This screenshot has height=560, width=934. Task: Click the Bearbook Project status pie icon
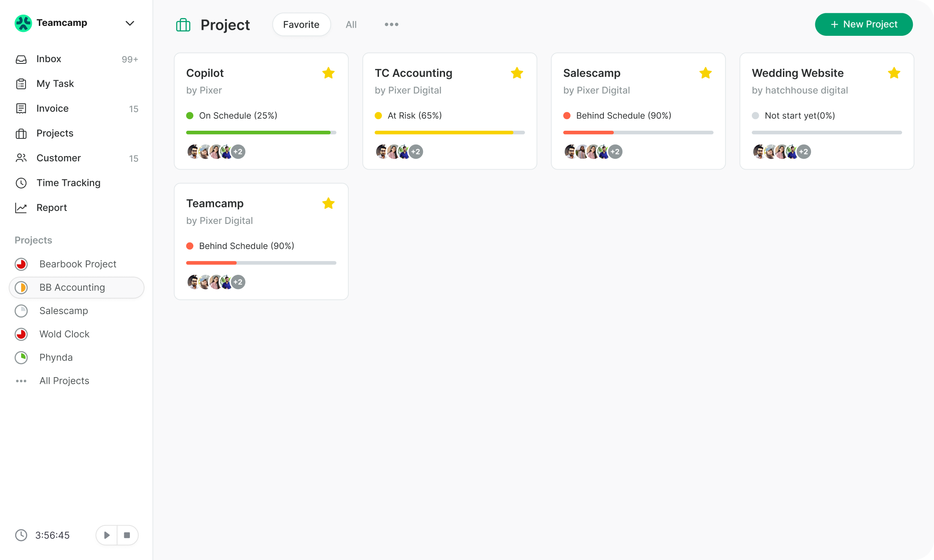tap(21, 264)
